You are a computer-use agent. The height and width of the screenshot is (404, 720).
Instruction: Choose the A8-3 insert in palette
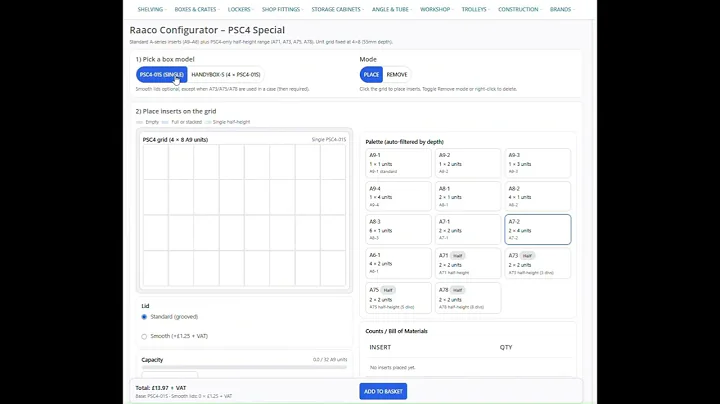[399, 229]
